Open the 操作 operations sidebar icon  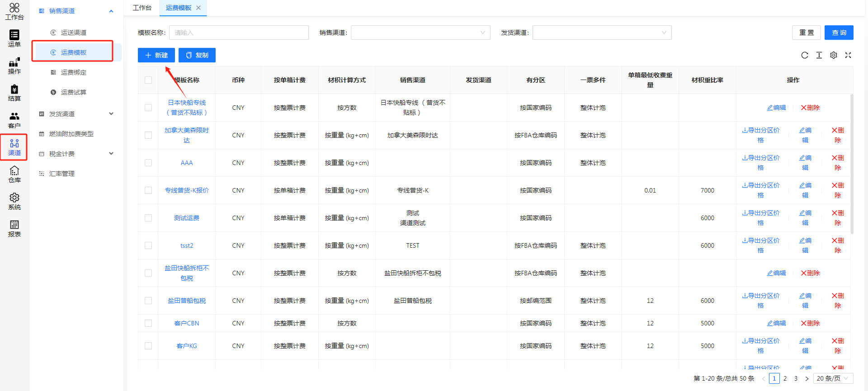[x=14, y=66]
